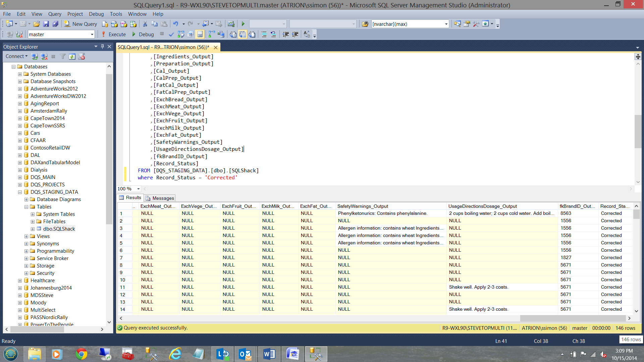This screenshot has width=644, height=362.
Task: Toggle Results to Text mode button
Action: (x=233, y=34)
